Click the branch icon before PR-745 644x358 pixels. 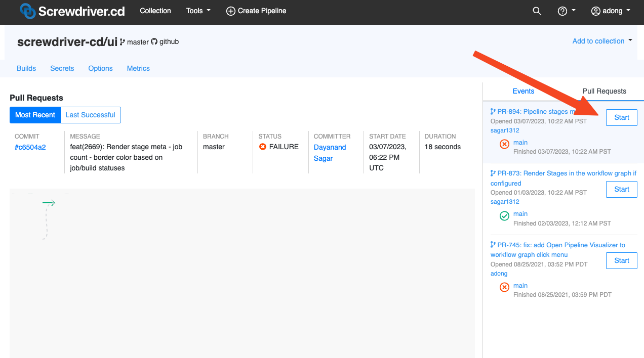tap(493, 245)
